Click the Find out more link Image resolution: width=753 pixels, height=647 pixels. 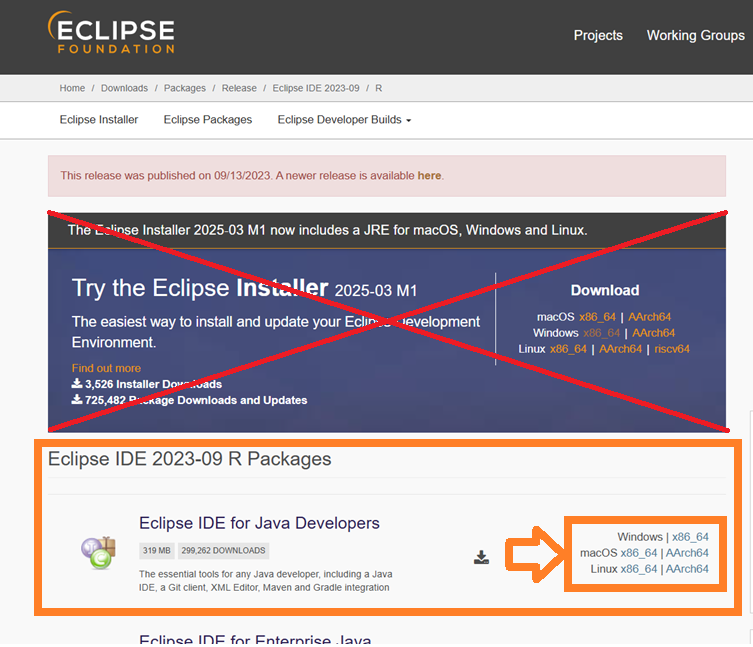(x=106, y=368)
